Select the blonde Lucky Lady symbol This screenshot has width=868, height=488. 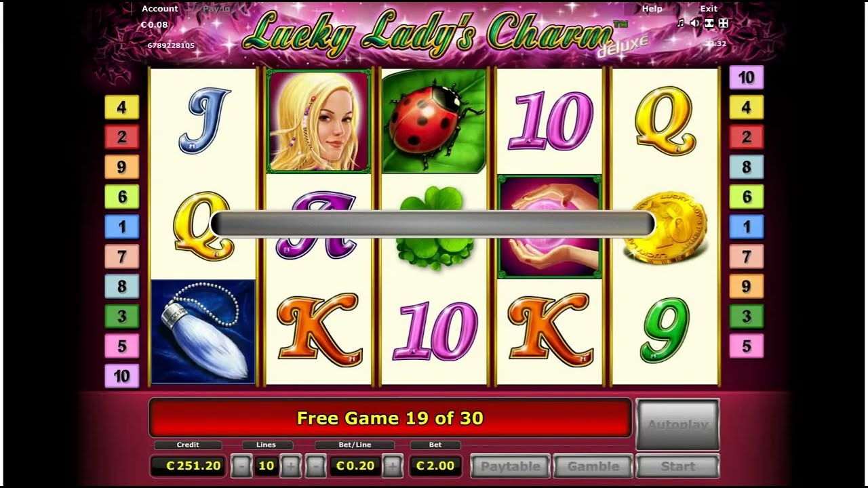[319, 121]
